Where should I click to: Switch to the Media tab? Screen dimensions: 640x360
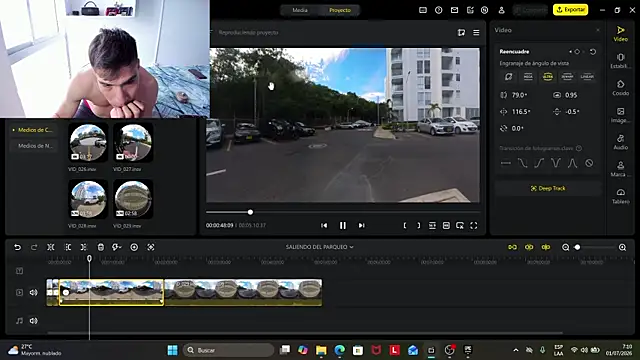point(300,10)
